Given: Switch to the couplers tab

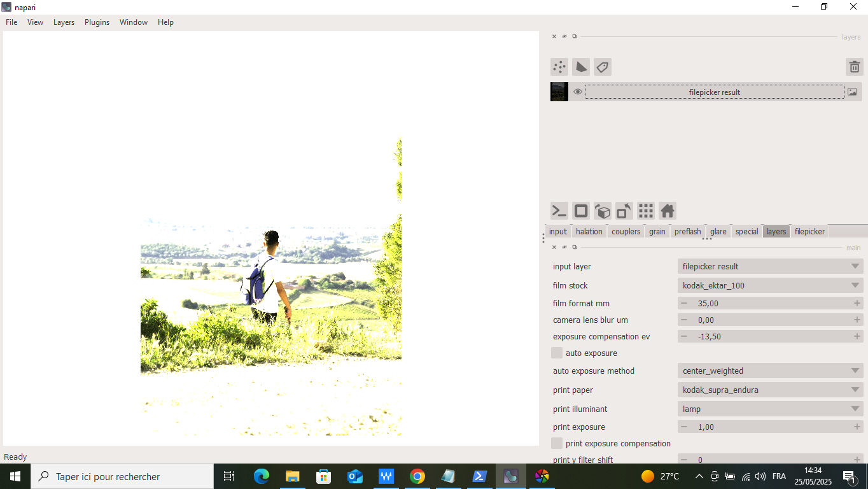Looking at the screenshot, I should coord(626,232).
